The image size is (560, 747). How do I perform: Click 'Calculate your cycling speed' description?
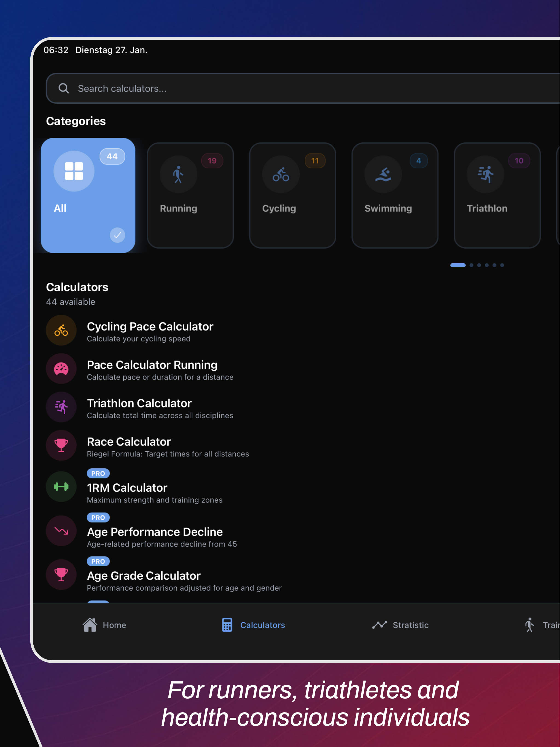tap(138, 339)
